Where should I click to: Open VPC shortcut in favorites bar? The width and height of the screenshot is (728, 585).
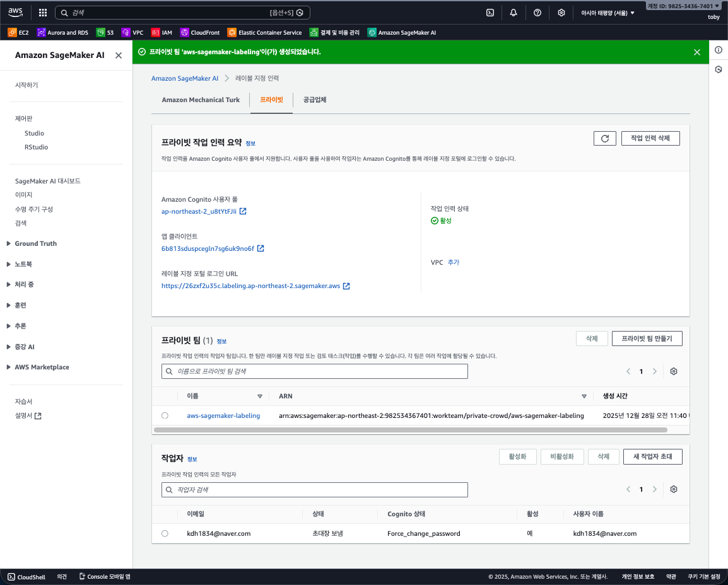click(x=132, y=33)
